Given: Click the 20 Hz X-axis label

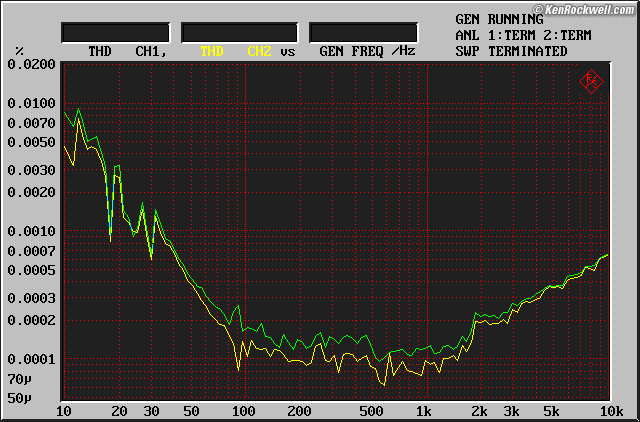Looking at the screenshot, I should [119, 411].
